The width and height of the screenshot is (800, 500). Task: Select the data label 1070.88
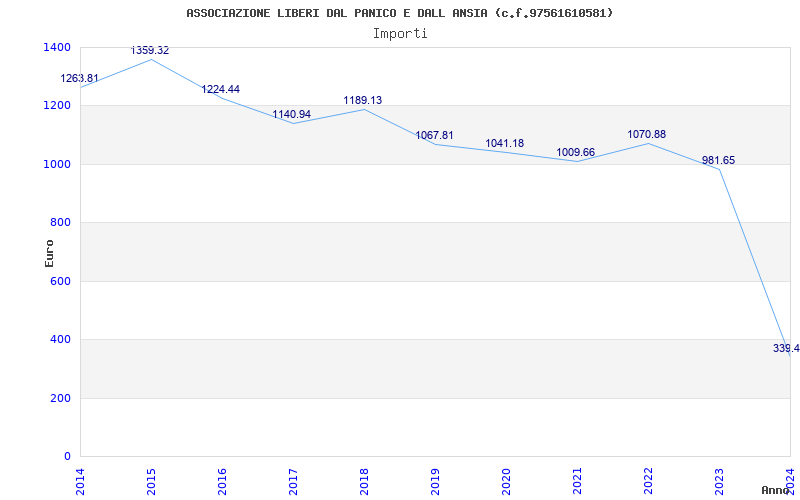tap(646, 135)
